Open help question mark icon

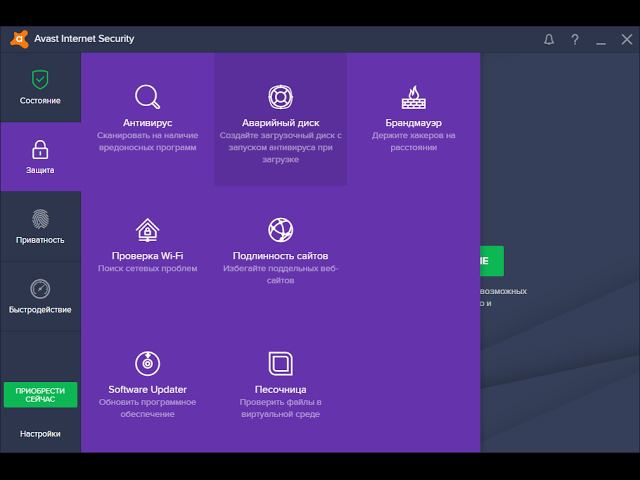tap(575, 40)
